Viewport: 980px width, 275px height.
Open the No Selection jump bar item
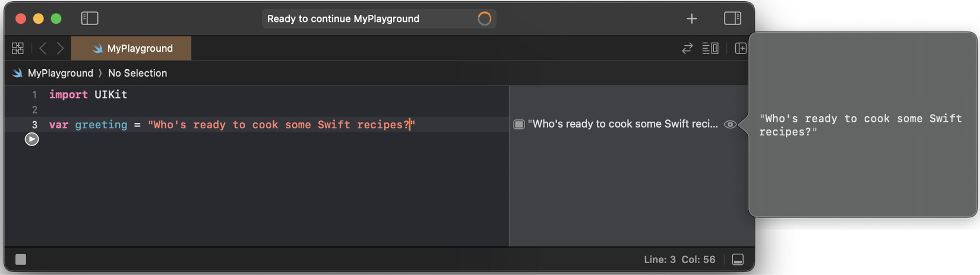coord(137,73)
